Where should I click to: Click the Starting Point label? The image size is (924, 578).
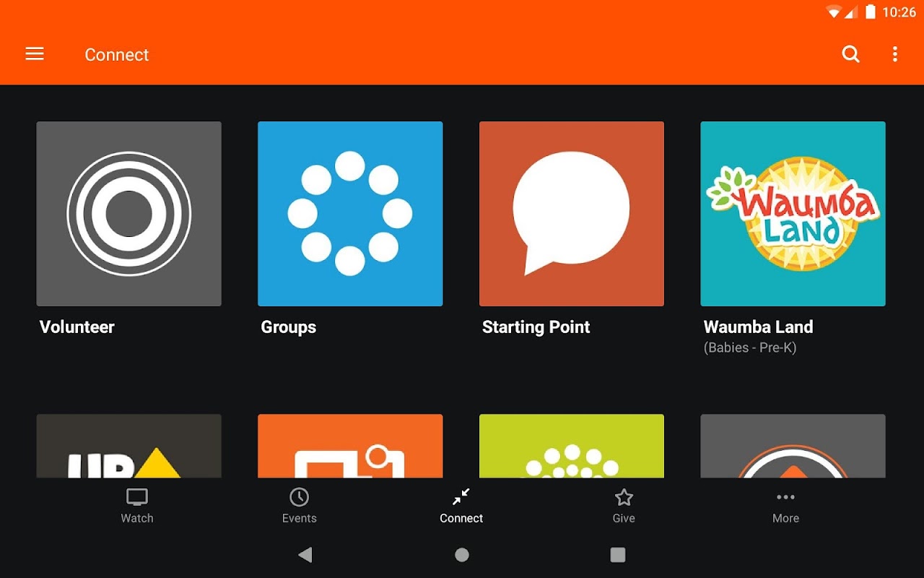tap(536, 327)
